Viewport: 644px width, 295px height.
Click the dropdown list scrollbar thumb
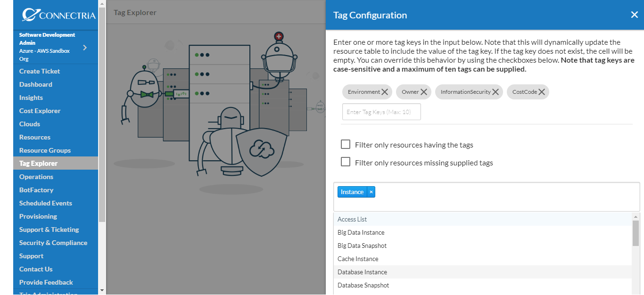click(x=636, y=233)
